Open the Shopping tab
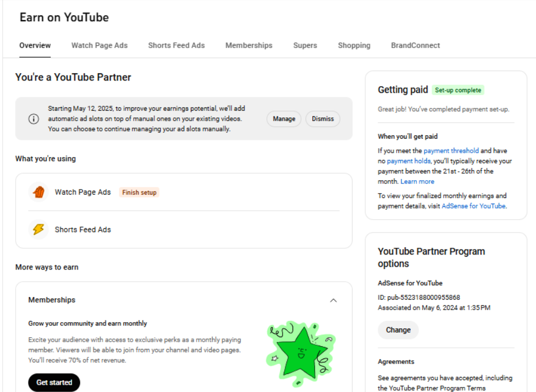The image size is (536, 392). tap(354, 45)
